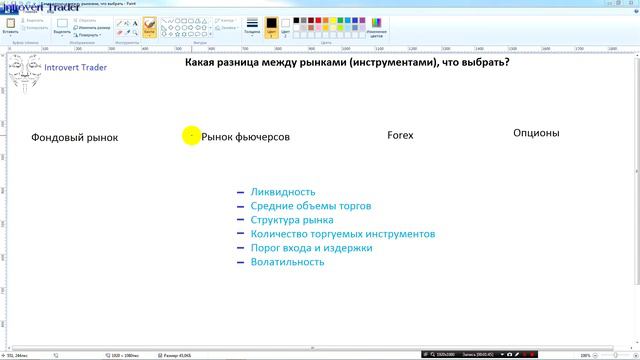
Task: Choose the Rounded rectangle shape
Action: pos(191,21)
